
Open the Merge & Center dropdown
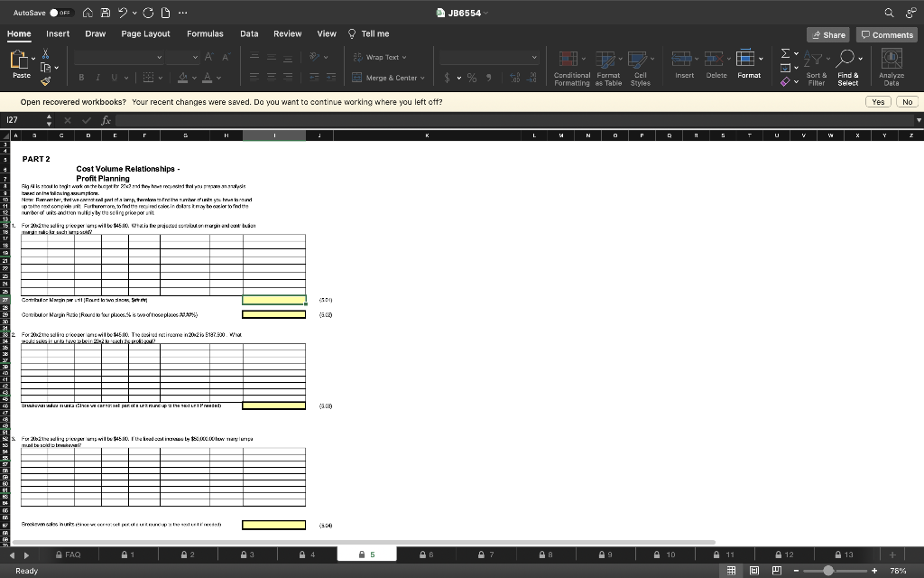pyautogui.click(x=422, y=78)
